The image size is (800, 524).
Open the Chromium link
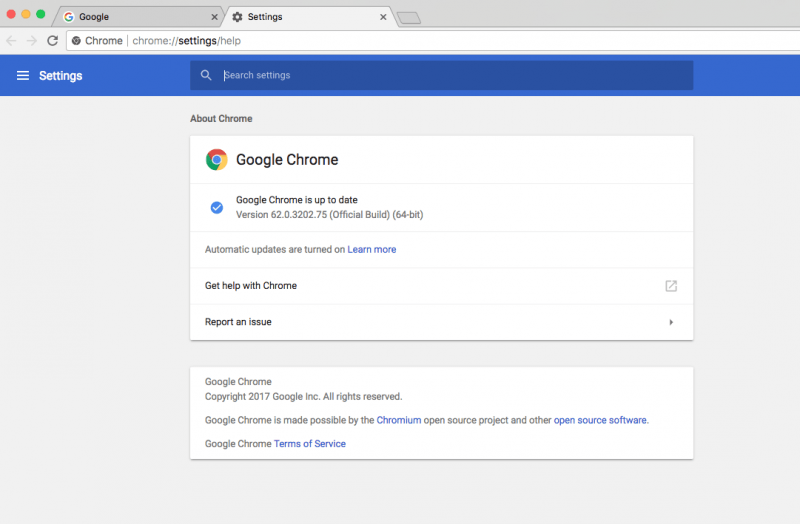click(x=399, y=420)
